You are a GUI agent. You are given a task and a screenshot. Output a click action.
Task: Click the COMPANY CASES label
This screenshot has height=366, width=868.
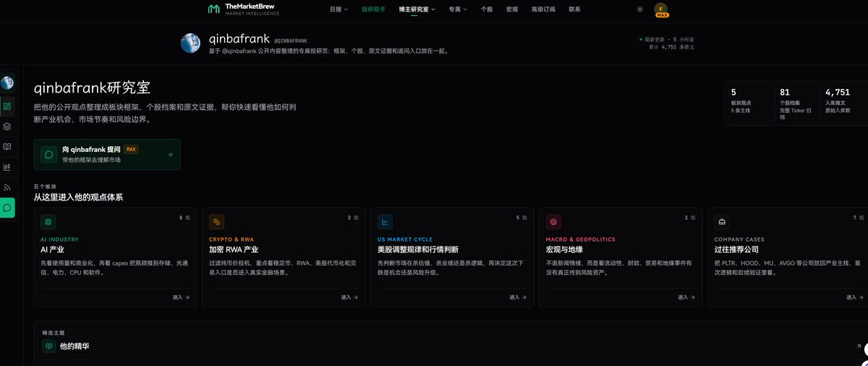point(739,239)
